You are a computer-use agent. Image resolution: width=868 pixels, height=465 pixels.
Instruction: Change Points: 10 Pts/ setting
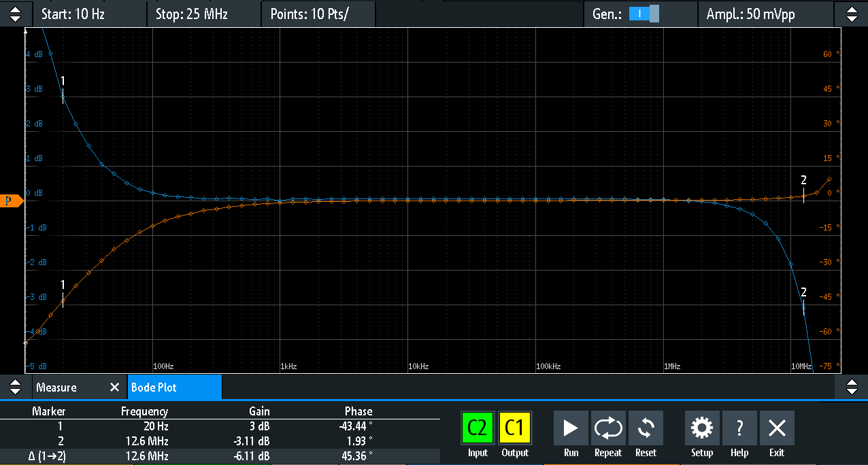point(318,14)
